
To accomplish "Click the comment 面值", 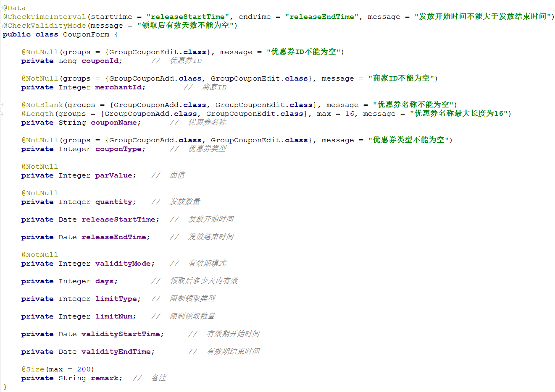I will point(177,175).
